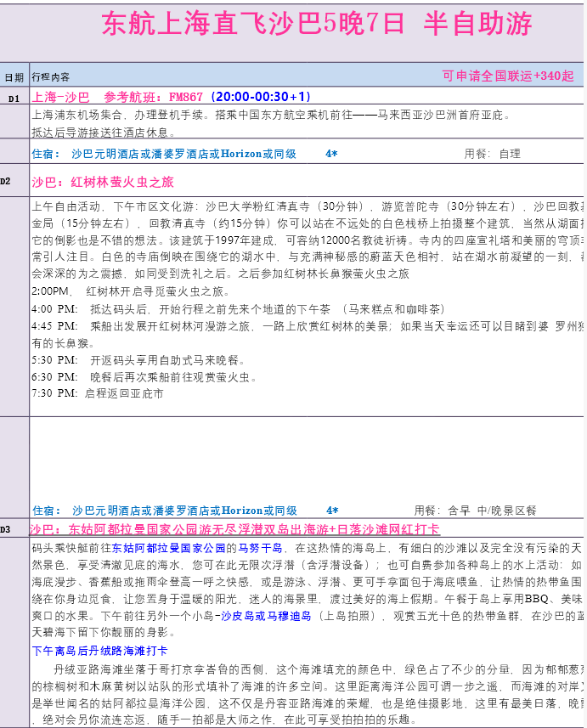Click line 抵达后导游接送往酒店休息

104,133
